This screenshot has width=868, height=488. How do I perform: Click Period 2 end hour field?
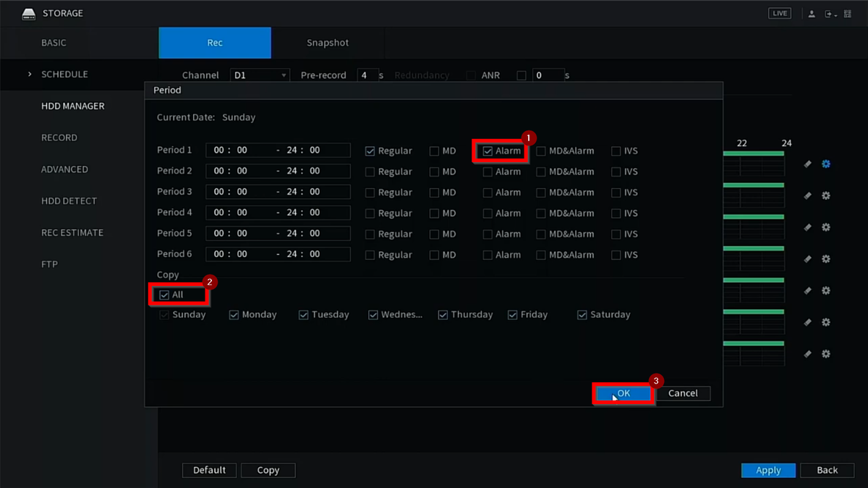point(292,171)
